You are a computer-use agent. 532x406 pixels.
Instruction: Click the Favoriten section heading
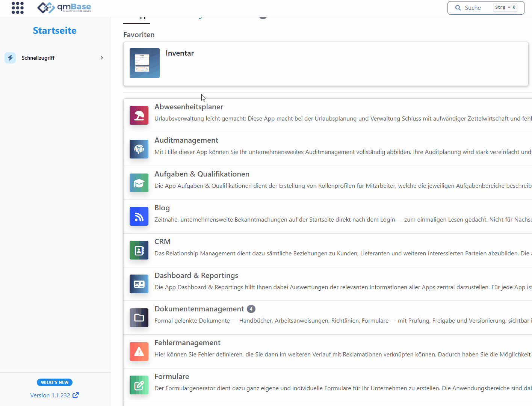[139, 35]
